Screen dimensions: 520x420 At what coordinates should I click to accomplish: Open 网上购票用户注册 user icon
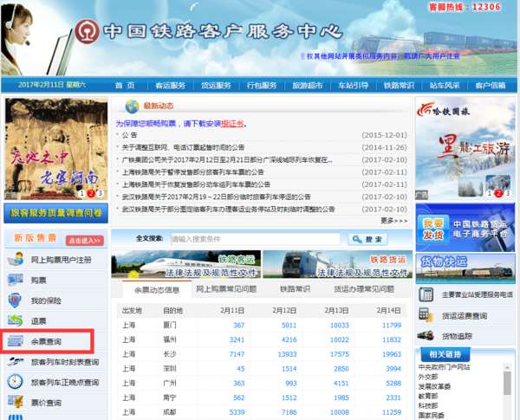click(x=16, y=259)
